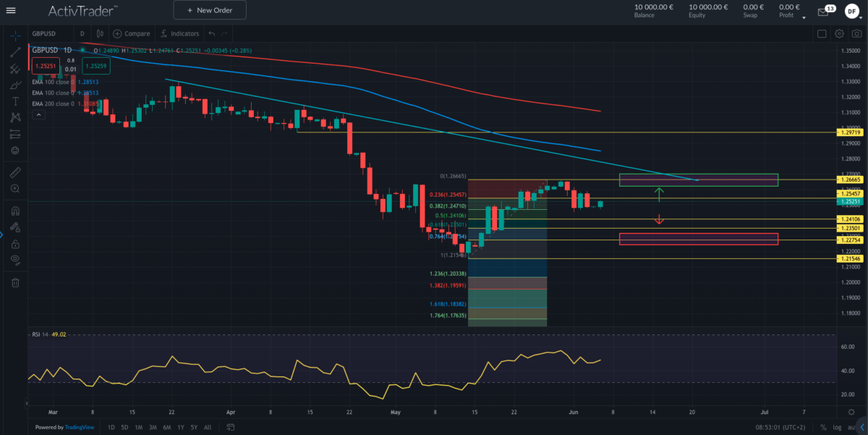Select the patterns drawing tool
This screenshot has height=435, width=868.
point(14,117)
